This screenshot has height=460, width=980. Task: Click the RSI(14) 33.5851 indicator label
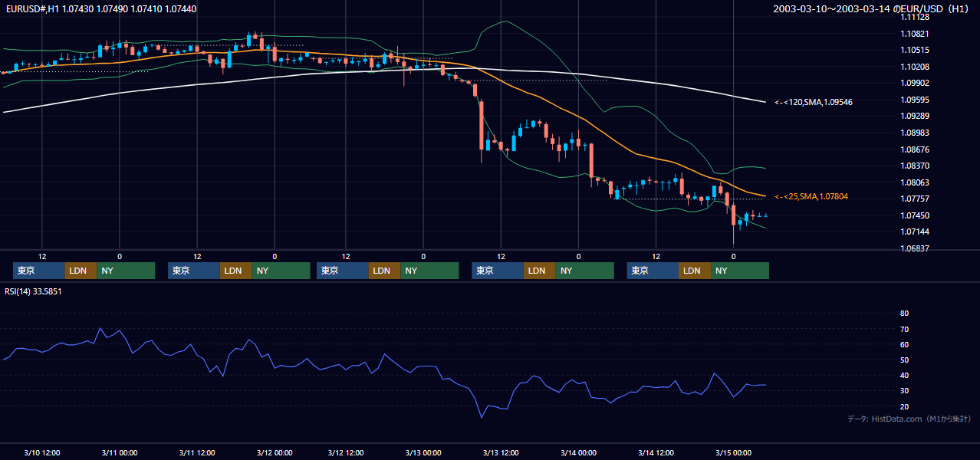pyautogui.click(x=33, y=291)
